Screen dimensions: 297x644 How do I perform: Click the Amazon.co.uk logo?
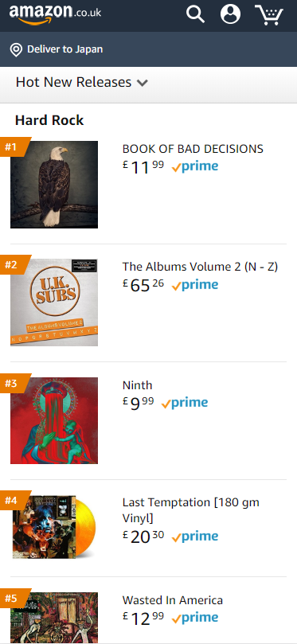click(55, 14)
